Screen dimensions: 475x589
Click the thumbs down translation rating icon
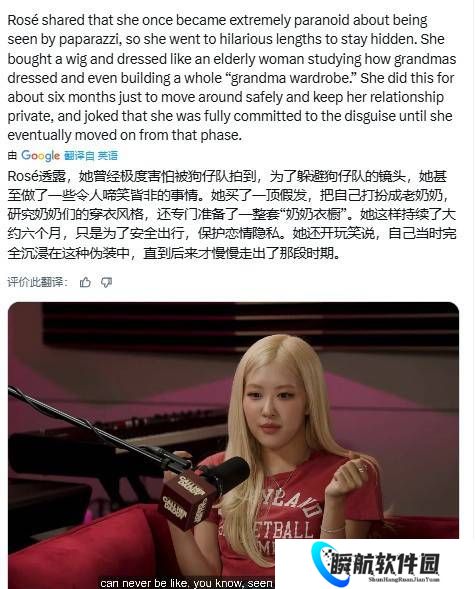pos(107,282)
